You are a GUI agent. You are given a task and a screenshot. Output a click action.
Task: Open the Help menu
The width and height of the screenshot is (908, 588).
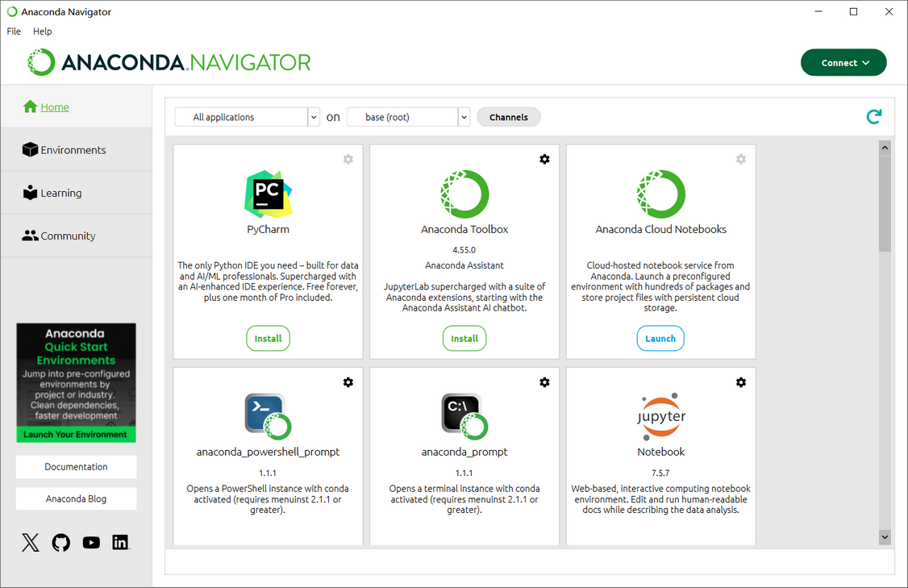pos(42,31)
